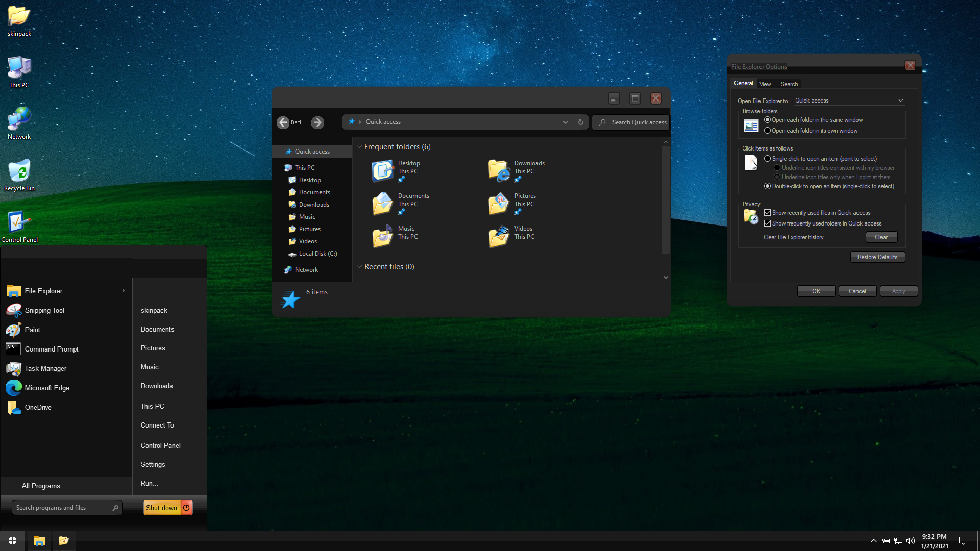
Task: Click the volume icon in system tray
Action: (910, 541)
